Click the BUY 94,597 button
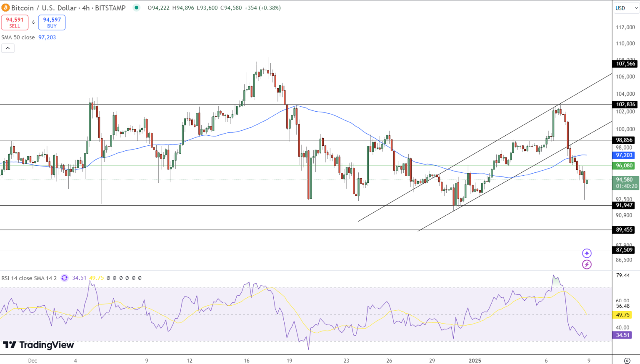This screenshot has width=640, height=364. click(51, 21)
